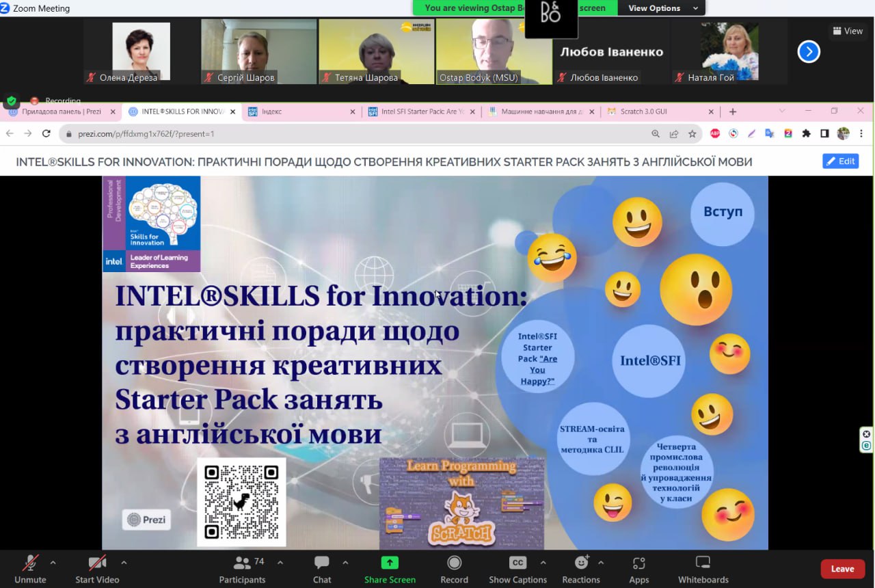Viewport: 875px width, 588px height.
Task: Open video options arrow beside Start Video
Action: (124, 563)
